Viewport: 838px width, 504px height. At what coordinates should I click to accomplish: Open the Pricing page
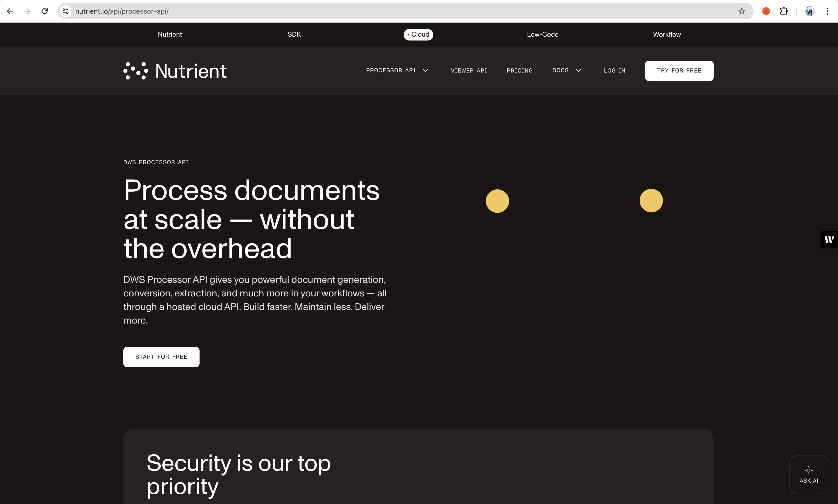(x=520, y=70)
